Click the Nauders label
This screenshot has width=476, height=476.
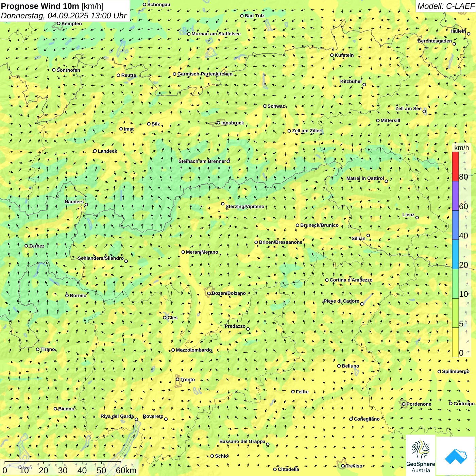coord(74,202)
